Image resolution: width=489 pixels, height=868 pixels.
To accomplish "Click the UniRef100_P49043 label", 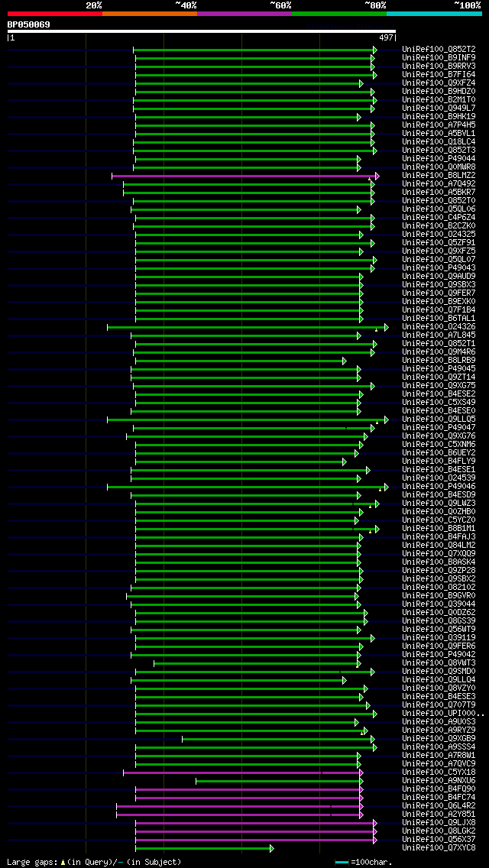I will 439,268.
